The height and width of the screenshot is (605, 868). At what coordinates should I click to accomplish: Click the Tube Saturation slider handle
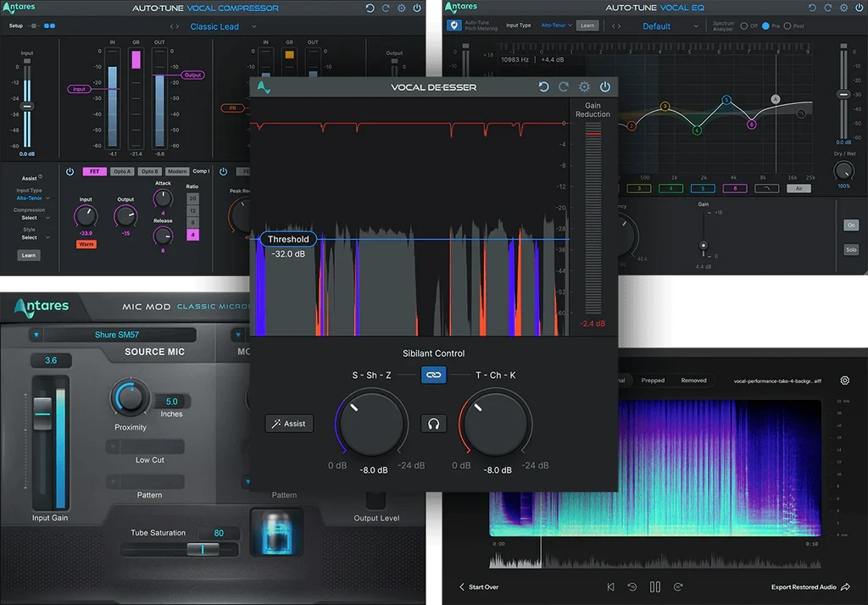point(203,549)
